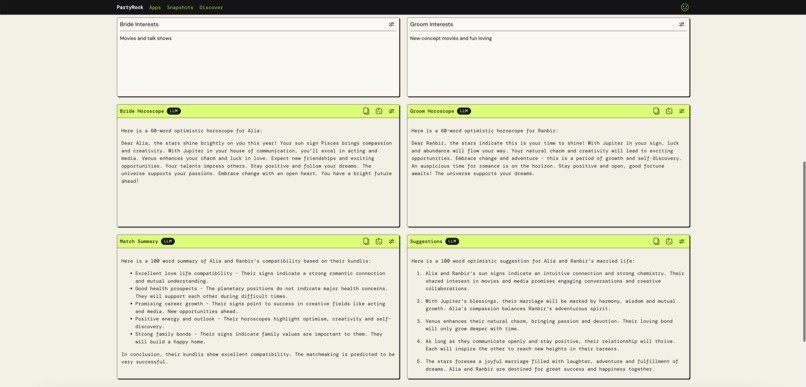Viewport: 806px width, 387px height.
Task: Click the LLM badge on Bride Horoscope
Action: (x=174, y=111)
